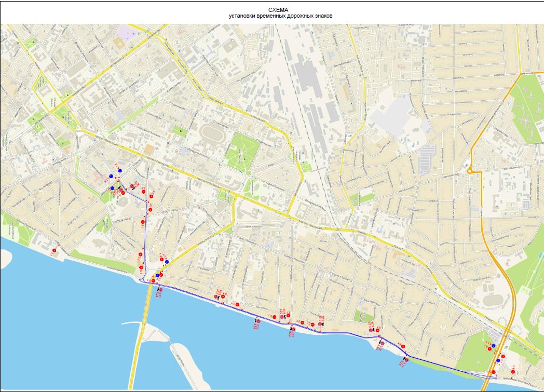Select the topmost blue sign in northwest cluster
544x392 pixels.
[119, 170]
